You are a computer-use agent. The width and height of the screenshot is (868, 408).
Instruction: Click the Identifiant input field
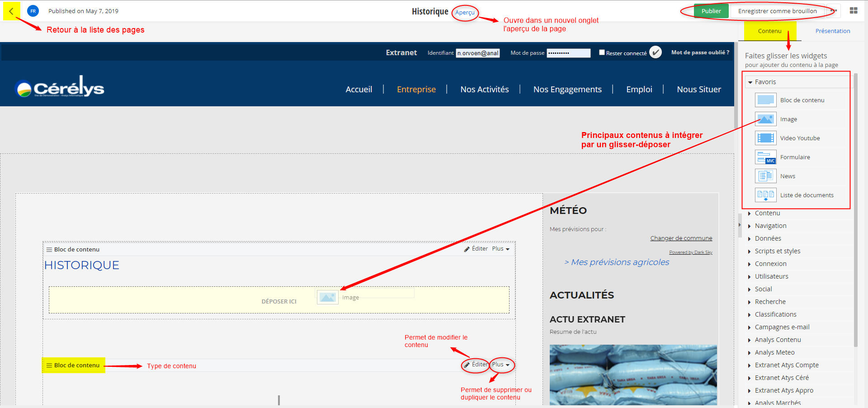tap(477, 53)
